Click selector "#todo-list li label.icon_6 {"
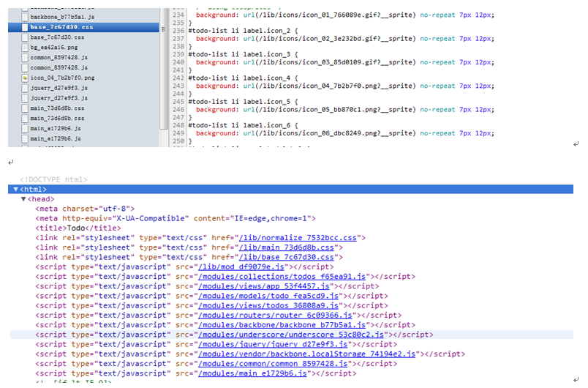The image size is (588, 388). [243, 125]
